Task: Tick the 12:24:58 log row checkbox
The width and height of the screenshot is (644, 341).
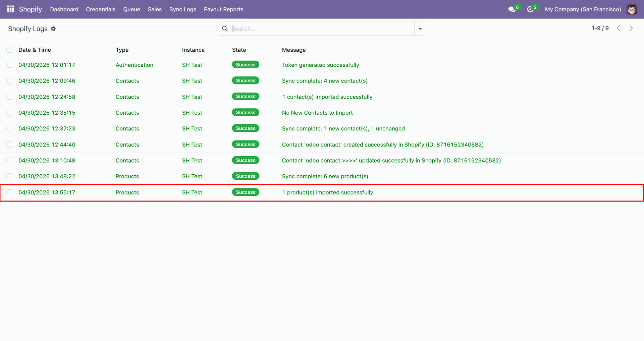Action: point(9,97)
